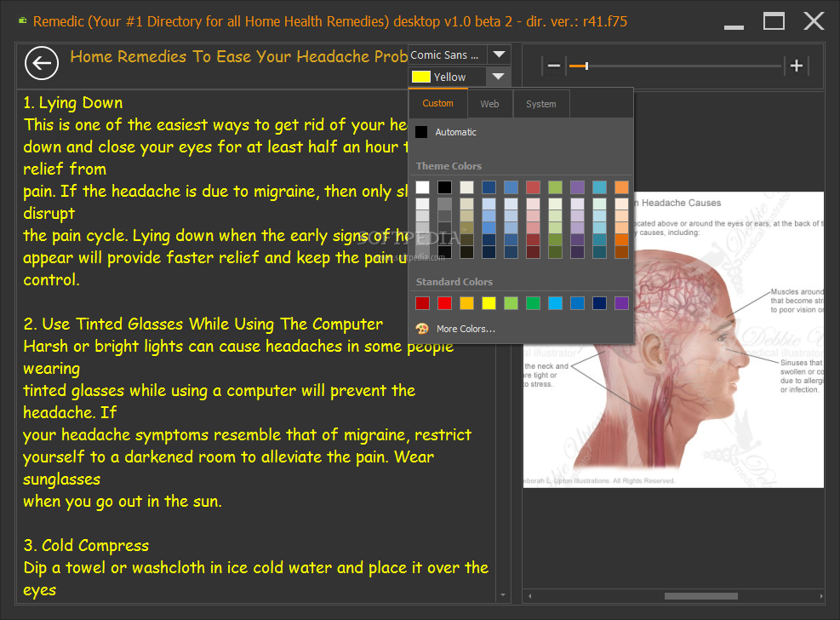The image size is (840, 620).
Task: Select purple standard color swatch
Action: 621,303
